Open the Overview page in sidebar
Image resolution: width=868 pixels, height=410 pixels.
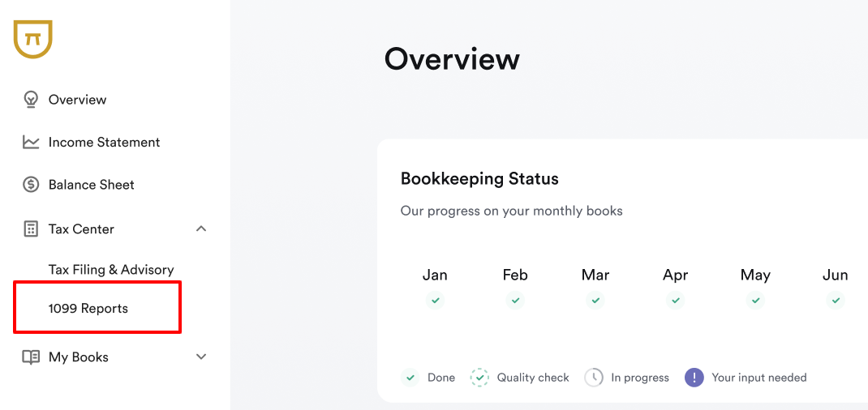(77, 100)
